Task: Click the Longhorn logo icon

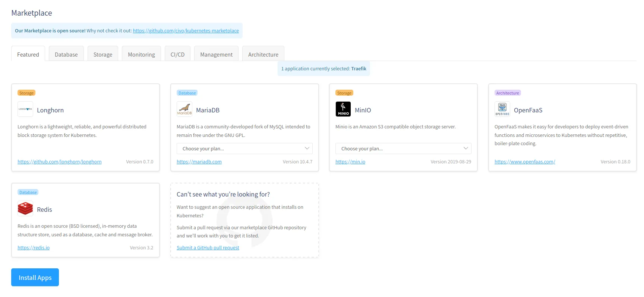Action: point(25,109)
